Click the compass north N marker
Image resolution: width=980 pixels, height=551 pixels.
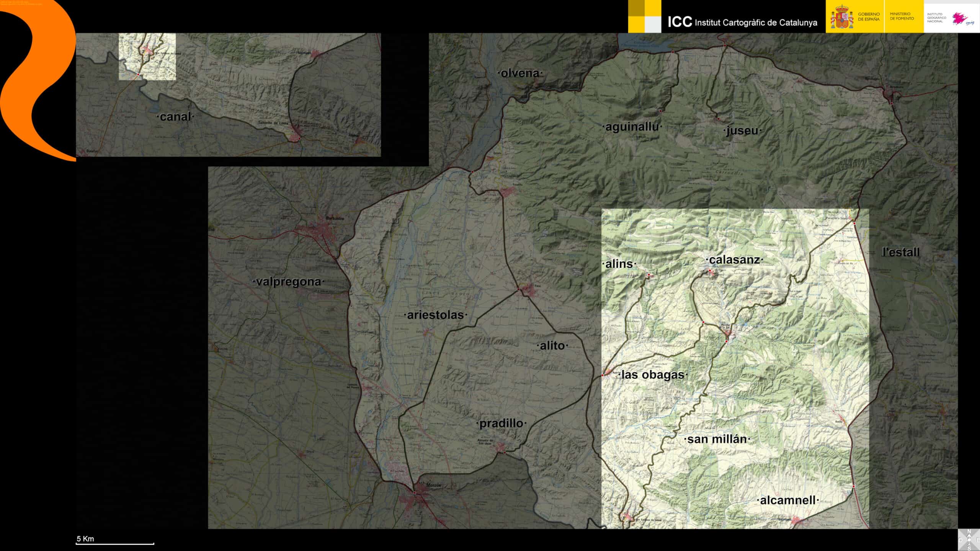click(969, 531)
